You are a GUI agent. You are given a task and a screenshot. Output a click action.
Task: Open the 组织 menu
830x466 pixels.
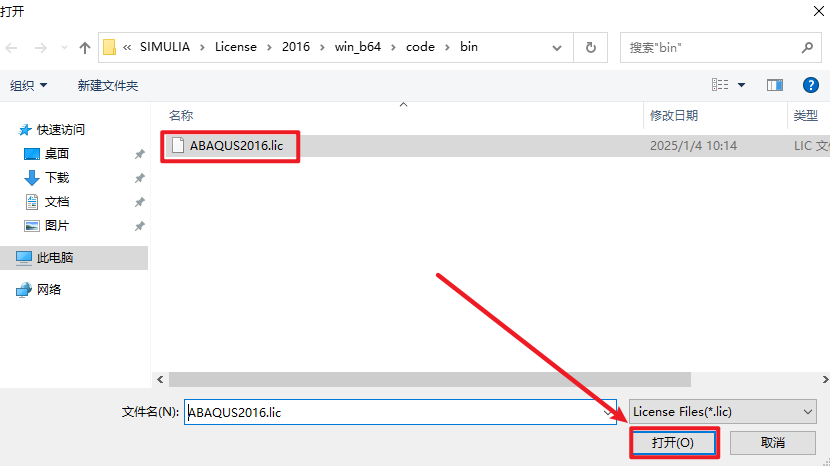(x=29, y=85)
